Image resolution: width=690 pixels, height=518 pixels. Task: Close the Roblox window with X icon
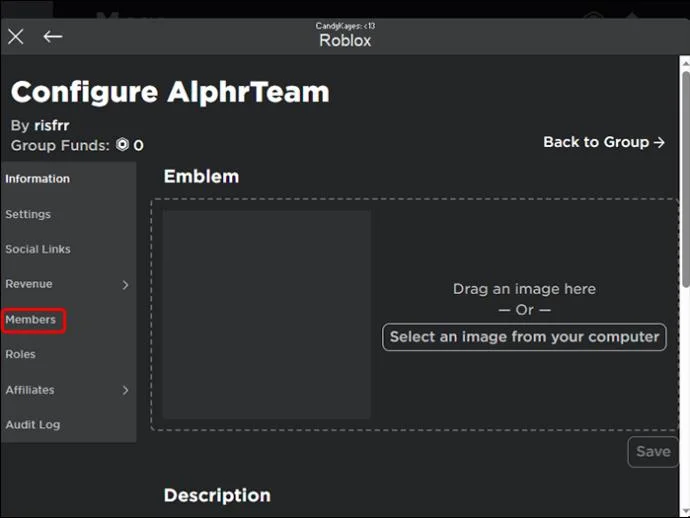coord(16,37)
